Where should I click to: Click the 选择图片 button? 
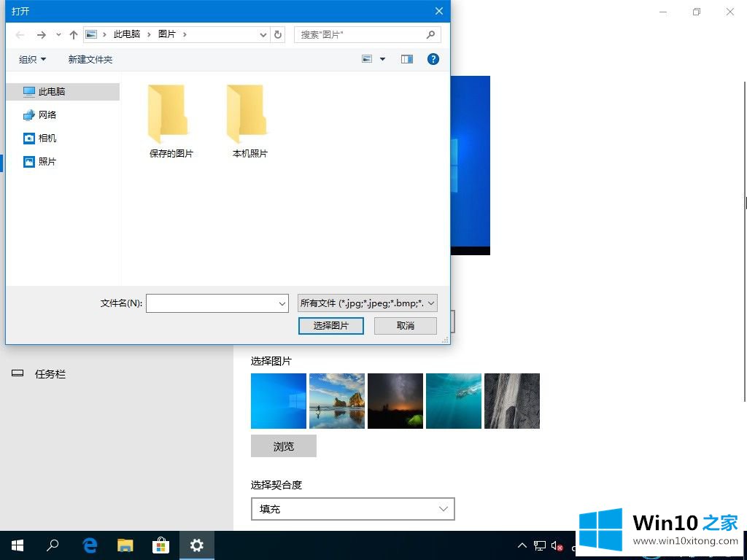pos(331,326)
